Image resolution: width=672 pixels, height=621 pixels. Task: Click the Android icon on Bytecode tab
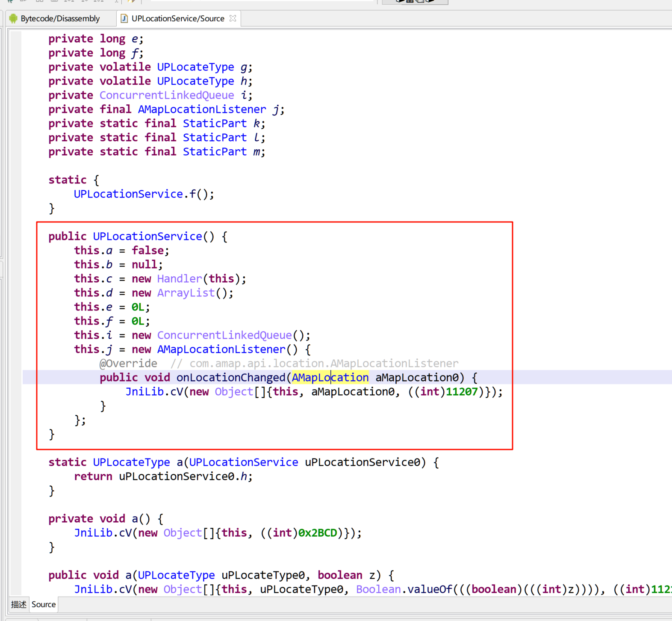[x=13, y=18]
